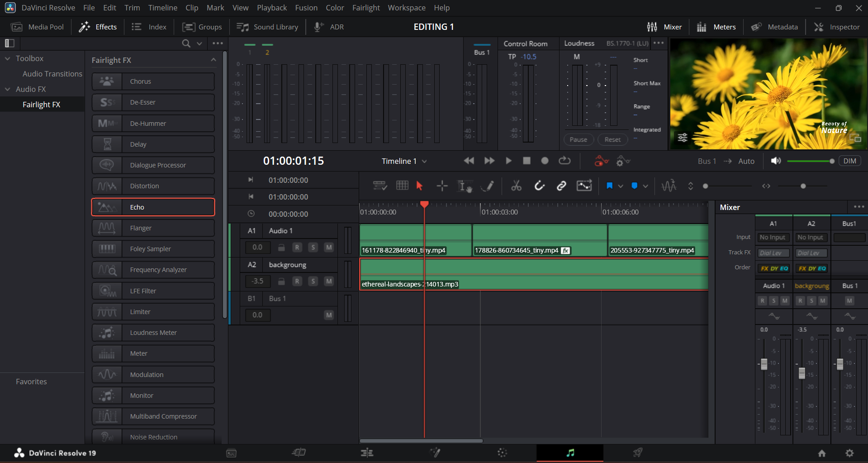The height and width of the screenshot is (463, 868).
Task: Click the record button in transport
Action: click(545, 161)
